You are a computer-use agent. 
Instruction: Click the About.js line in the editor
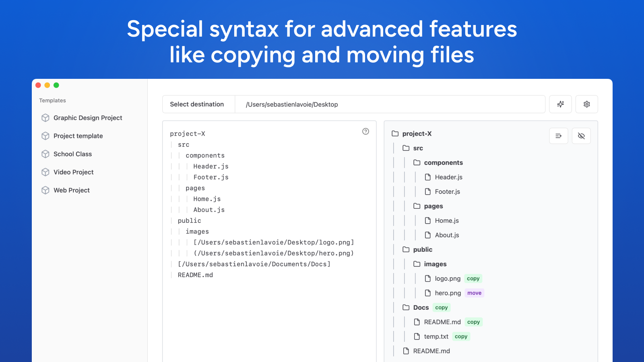pyautogui.click(x=209, y=210)
